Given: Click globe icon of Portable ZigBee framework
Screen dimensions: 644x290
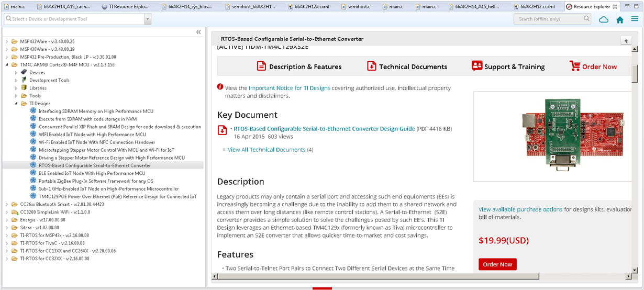Looking at the screenshot, I should [34, 181].
